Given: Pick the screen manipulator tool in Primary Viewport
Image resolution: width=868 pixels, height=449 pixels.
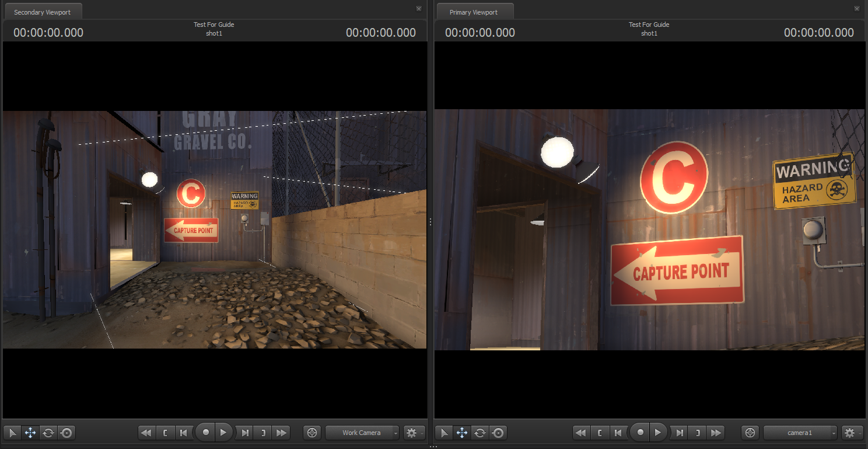Looking at the screenshot, I should (x=498, y=433).
